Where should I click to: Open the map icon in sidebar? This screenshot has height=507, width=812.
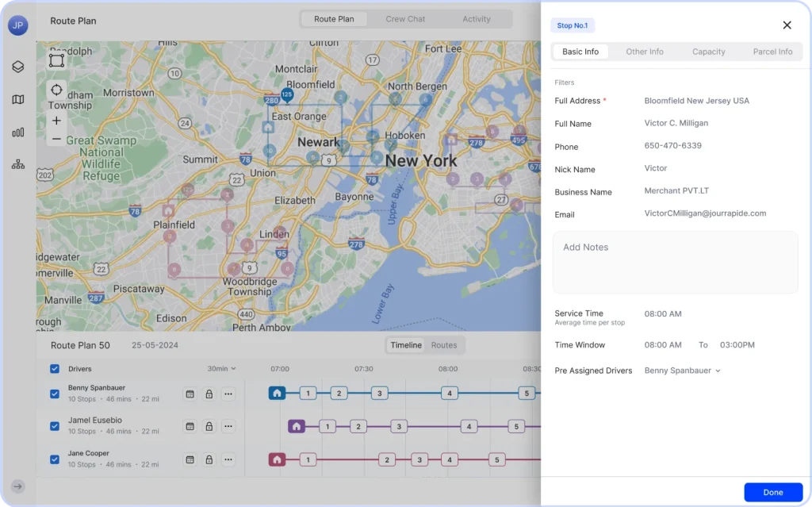18,99
